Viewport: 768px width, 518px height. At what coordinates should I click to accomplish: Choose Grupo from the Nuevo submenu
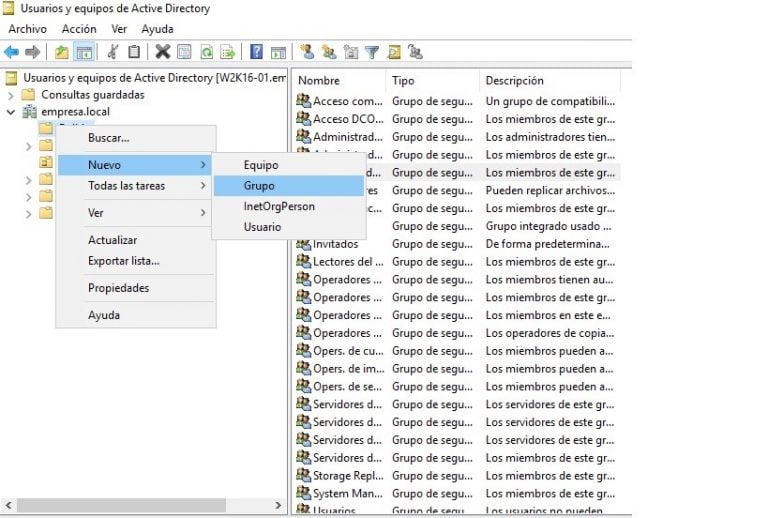[289, 186]
